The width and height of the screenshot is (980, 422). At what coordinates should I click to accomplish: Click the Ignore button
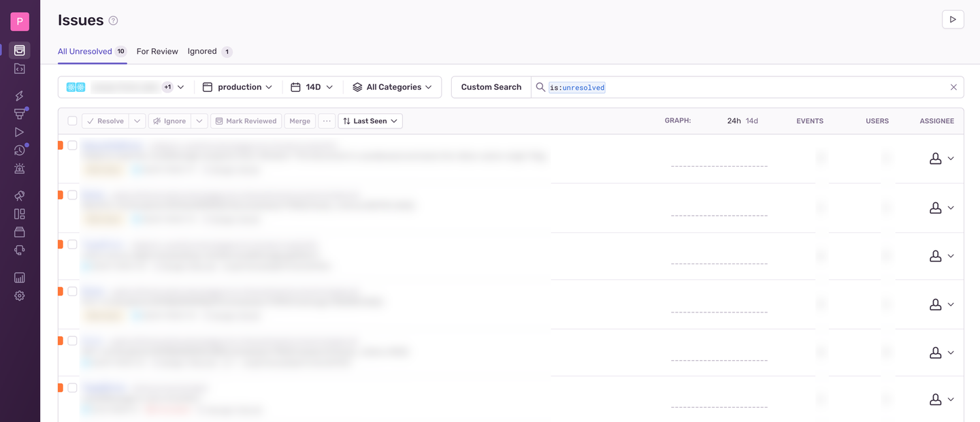[169, 121]
